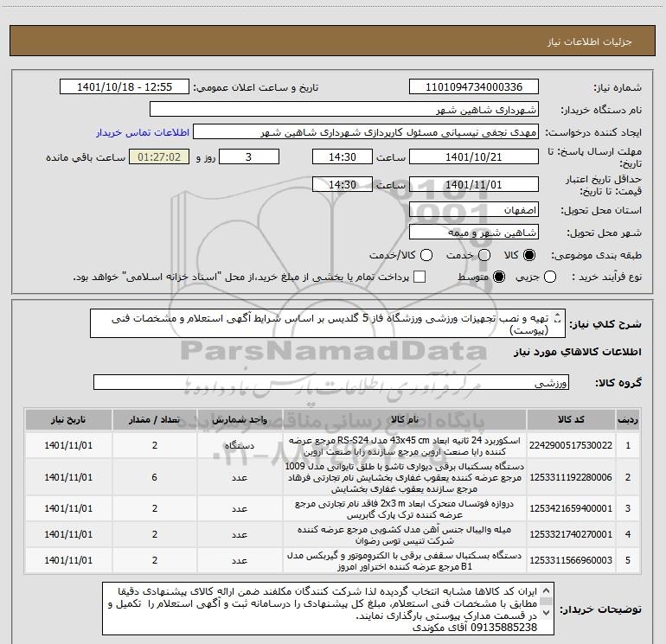Viewport: 666px width, 644px height.
Task: Click quantity 6 in row 2
Action: (155, 477)
